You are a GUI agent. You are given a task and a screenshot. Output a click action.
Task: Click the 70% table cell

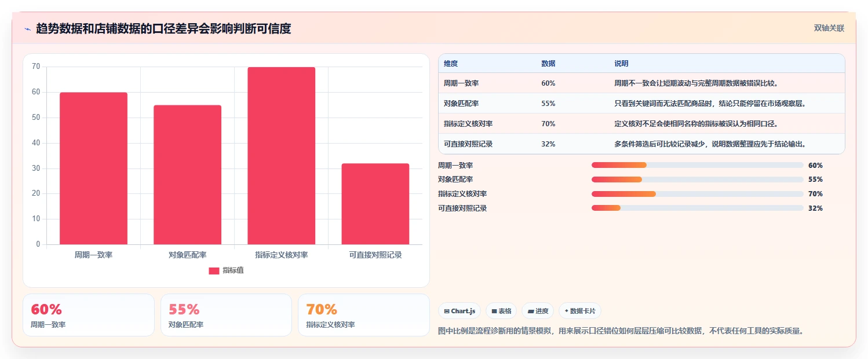click(x=548, y=124)
